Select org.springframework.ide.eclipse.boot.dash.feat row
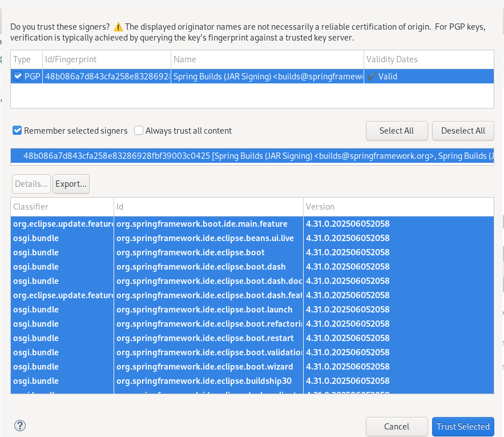The width and height of the screenshot is (504, 437). (252, 295)
